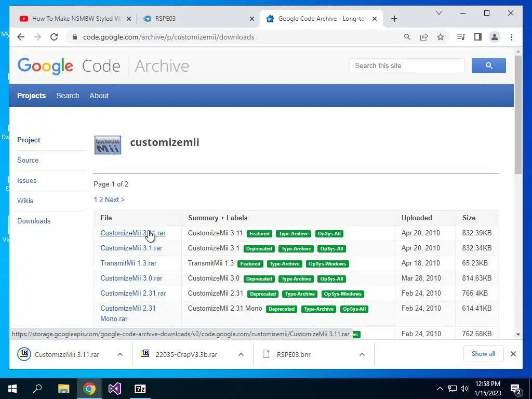Click Type-Archive label on CustomizeMii 2.31 Mono row
This screenshot has width=532, height=399.
pyautogui.click(x=318, y=309)
